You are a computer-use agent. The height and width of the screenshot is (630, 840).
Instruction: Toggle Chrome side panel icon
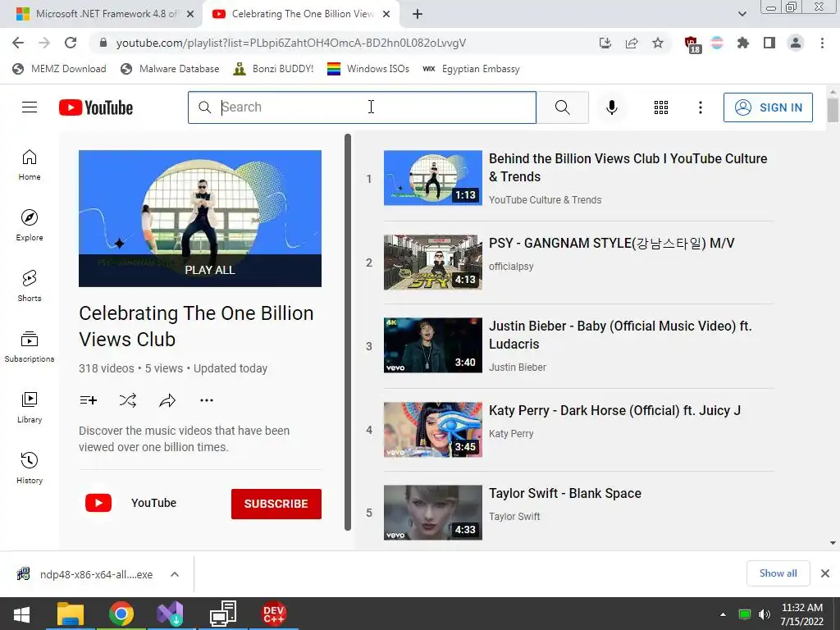coord(769,43)
